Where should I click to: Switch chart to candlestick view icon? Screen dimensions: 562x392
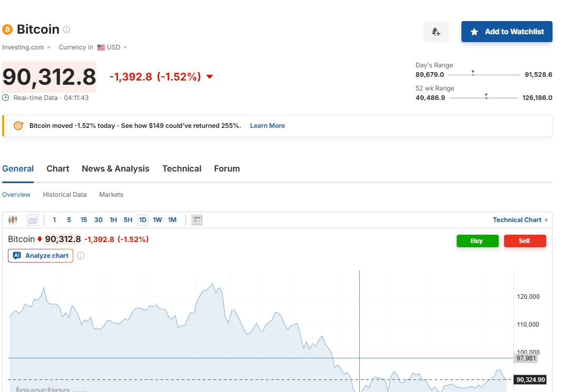(x=13, y=220)
